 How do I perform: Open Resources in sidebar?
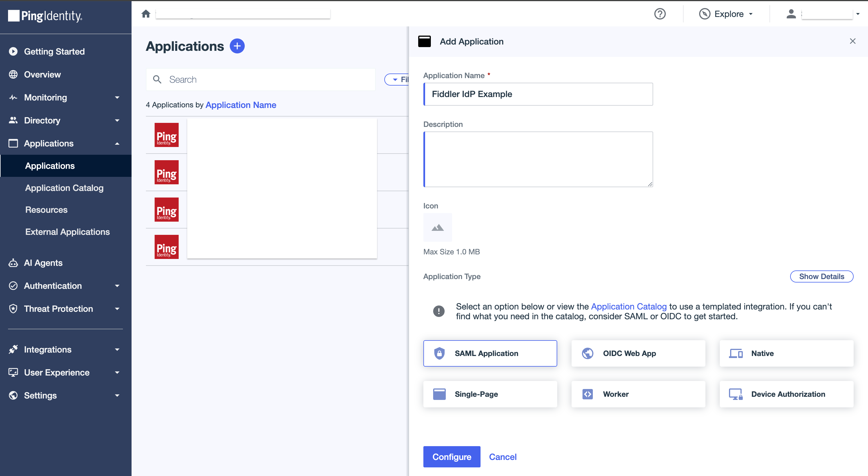(x=47, y=210)
